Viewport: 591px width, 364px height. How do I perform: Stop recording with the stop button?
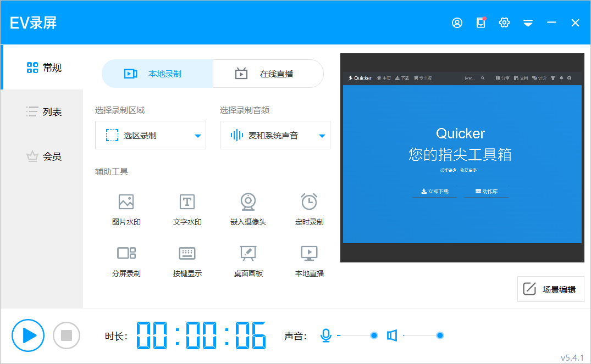pos(67,335)
